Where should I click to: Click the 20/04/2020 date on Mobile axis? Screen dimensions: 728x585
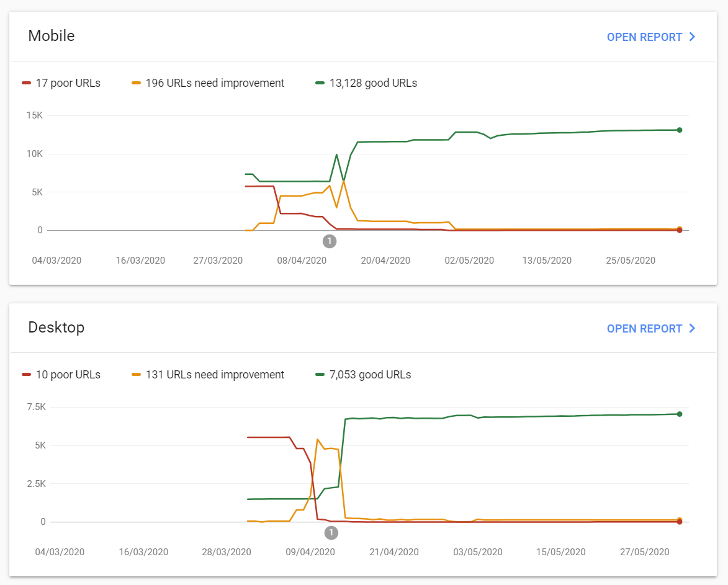pos(385,261)
